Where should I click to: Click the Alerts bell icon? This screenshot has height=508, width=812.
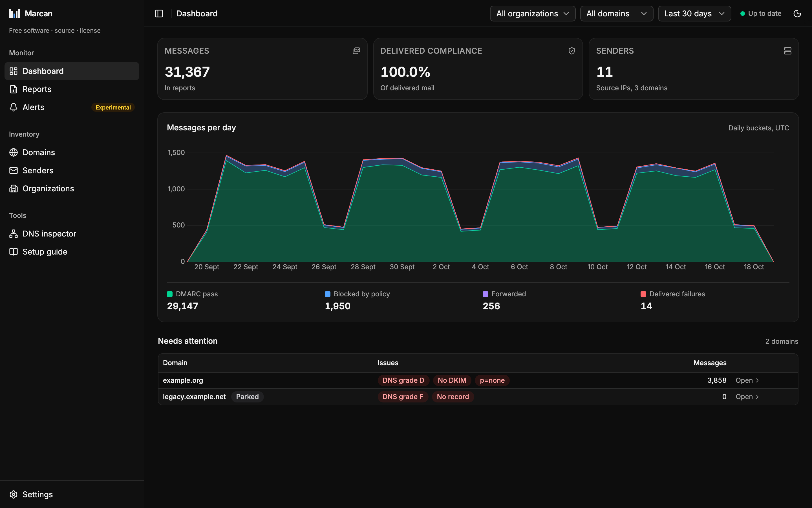pyautogui.click(x=14, y=107)
